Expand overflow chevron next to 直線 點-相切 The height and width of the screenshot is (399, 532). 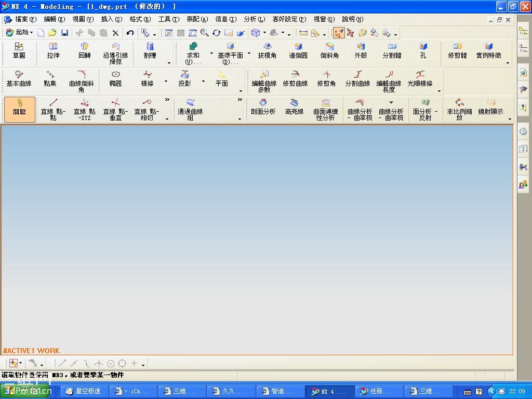click(x=167, y=100)
